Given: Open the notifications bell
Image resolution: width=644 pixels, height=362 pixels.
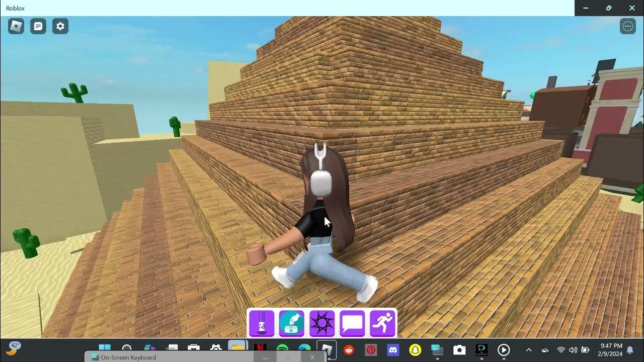Looking at the screenshot, I should click(x=630, y=350).
